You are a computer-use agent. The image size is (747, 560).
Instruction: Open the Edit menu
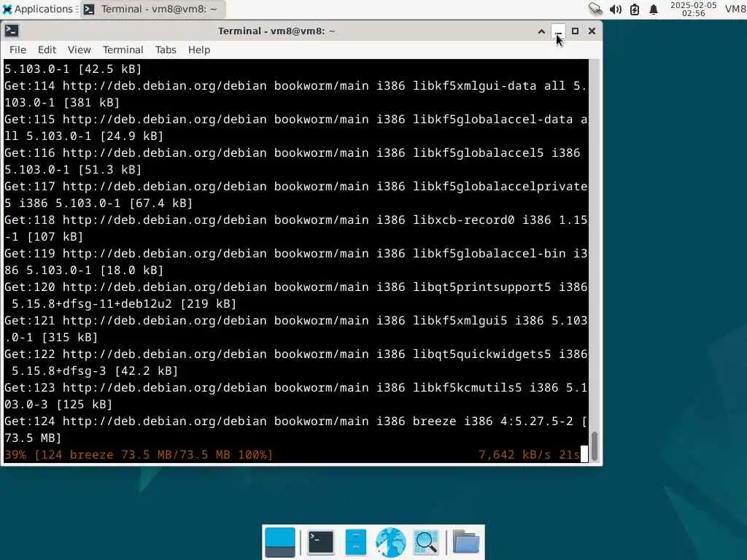point(47,50)
